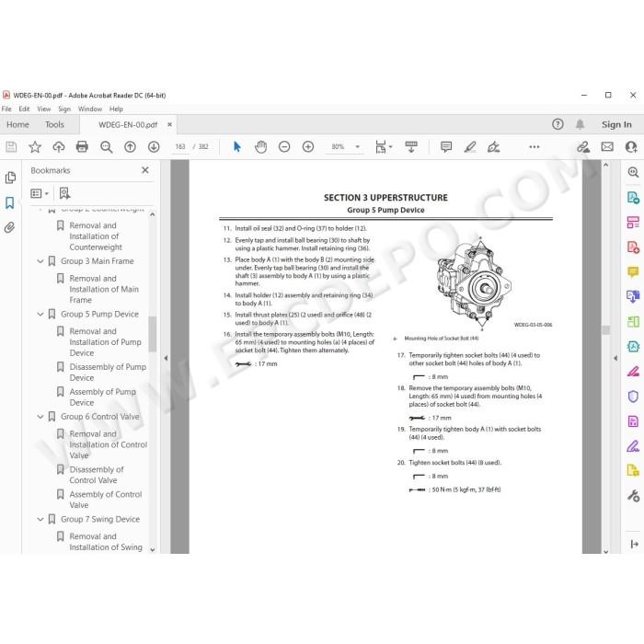Open the Sign menu
This screenshot has width=644, height=644.
click(64, 109)
